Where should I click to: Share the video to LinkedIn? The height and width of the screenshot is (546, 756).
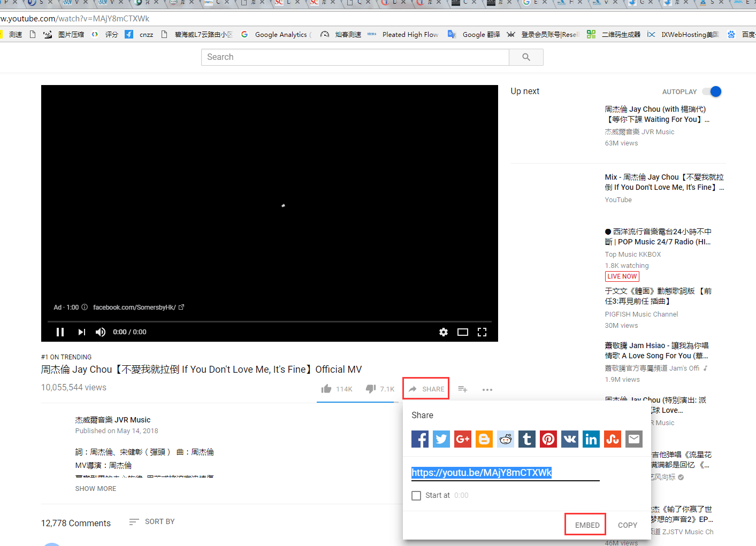[591, 439]
